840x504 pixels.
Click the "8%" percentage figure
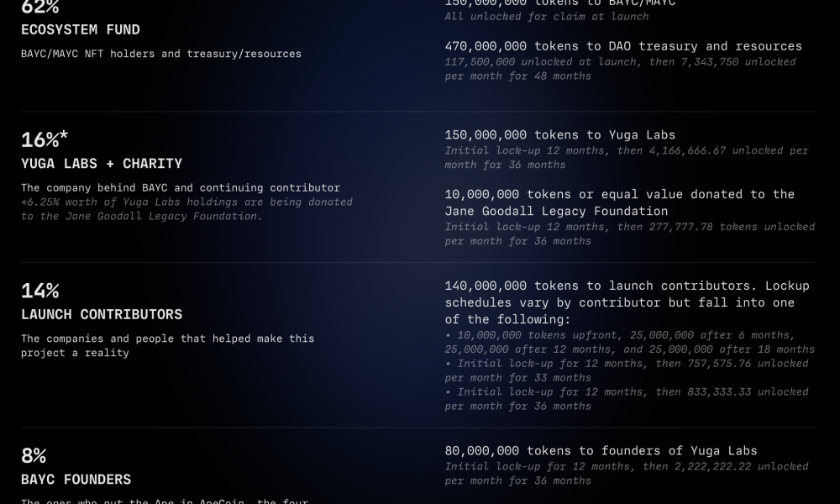34,456
